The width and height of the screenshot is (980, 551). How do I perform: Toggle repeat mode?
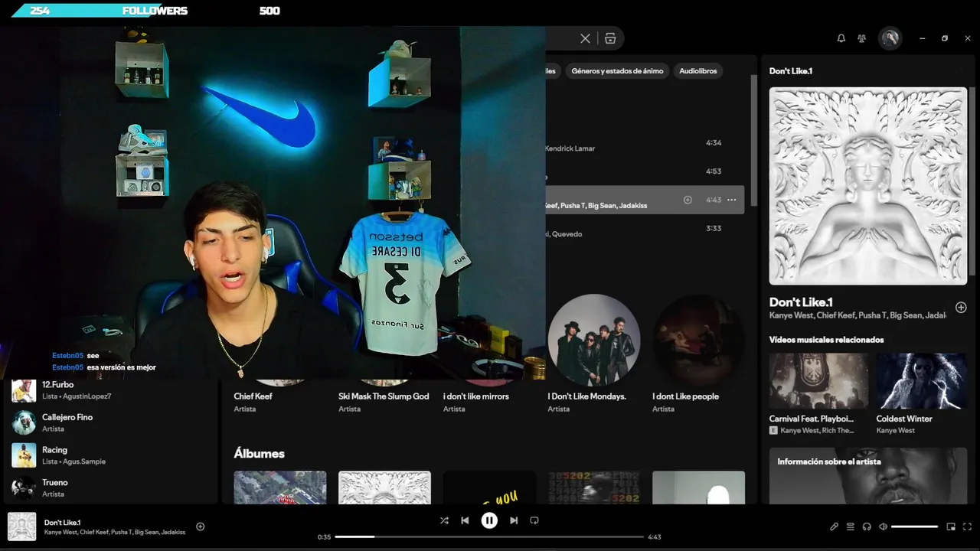pos(534,520)
